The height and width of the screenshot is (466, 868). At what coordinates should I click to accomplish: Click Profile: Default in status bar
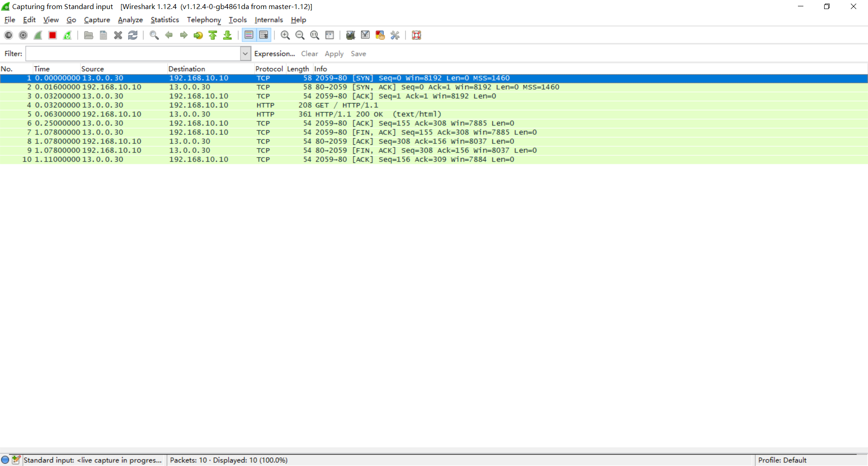point(782,460)
